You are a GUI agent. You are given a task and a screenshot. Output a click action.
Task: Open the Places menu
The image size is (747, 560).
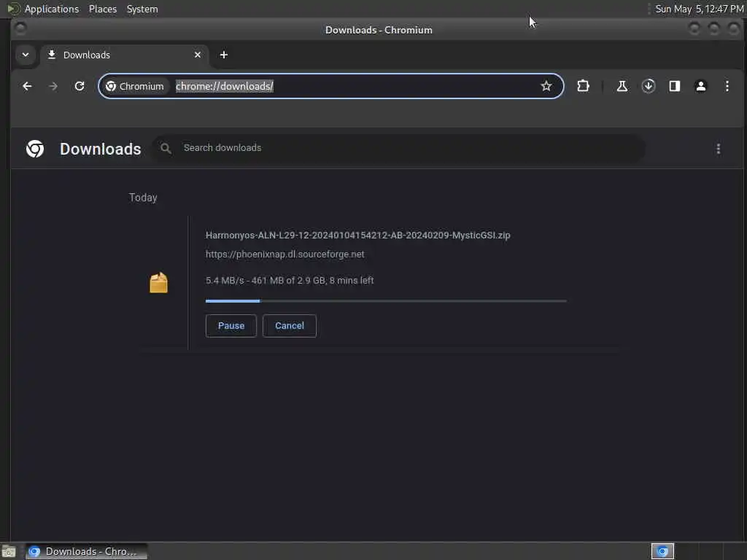102,9
